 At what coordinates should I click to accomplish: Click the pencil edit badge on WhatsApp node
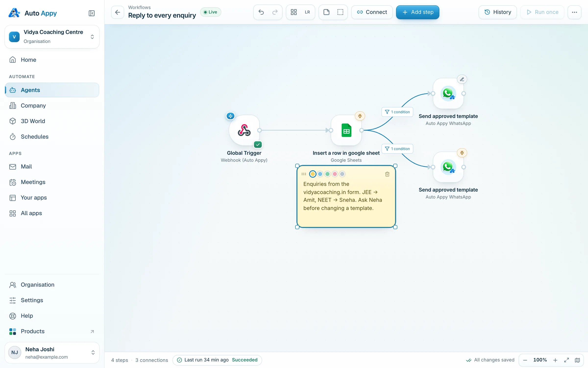462,79
